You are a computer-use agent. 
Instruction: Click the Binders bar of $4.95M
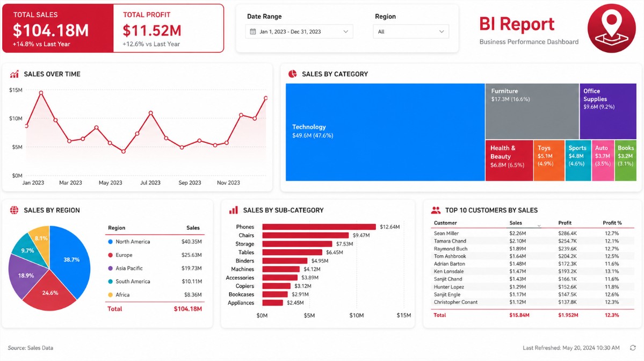(x=285, y=261)
